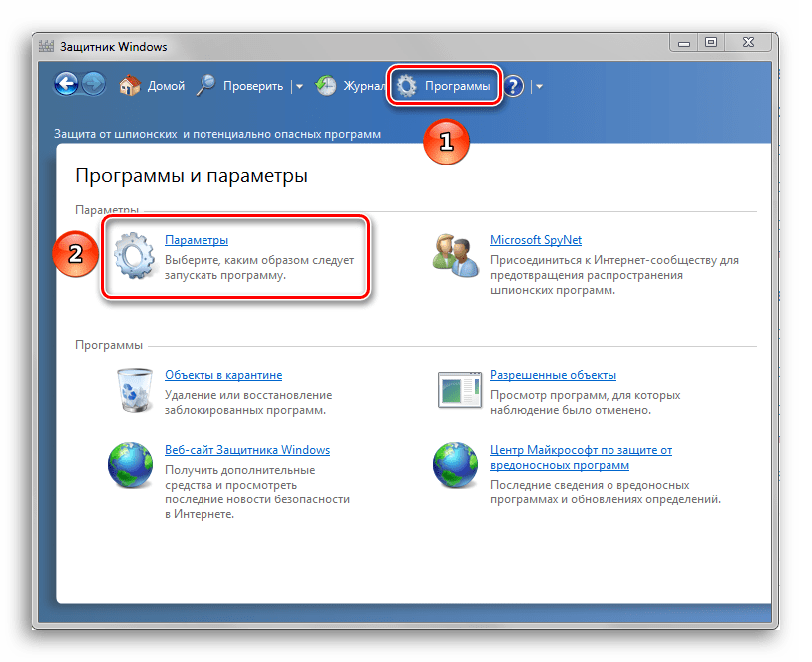
Task: Click the Forward arrow navigation button
Action: point(93,85)
